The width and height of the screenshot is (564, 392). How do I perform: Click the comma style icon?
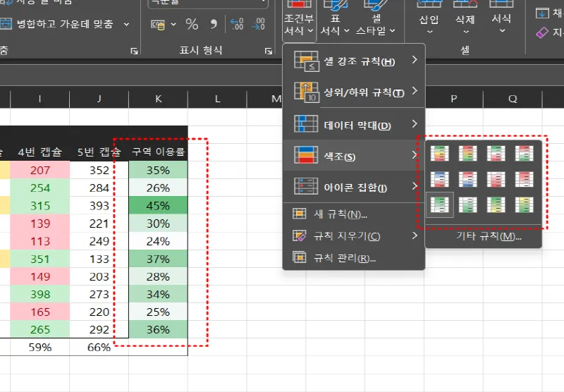point(214,25)
